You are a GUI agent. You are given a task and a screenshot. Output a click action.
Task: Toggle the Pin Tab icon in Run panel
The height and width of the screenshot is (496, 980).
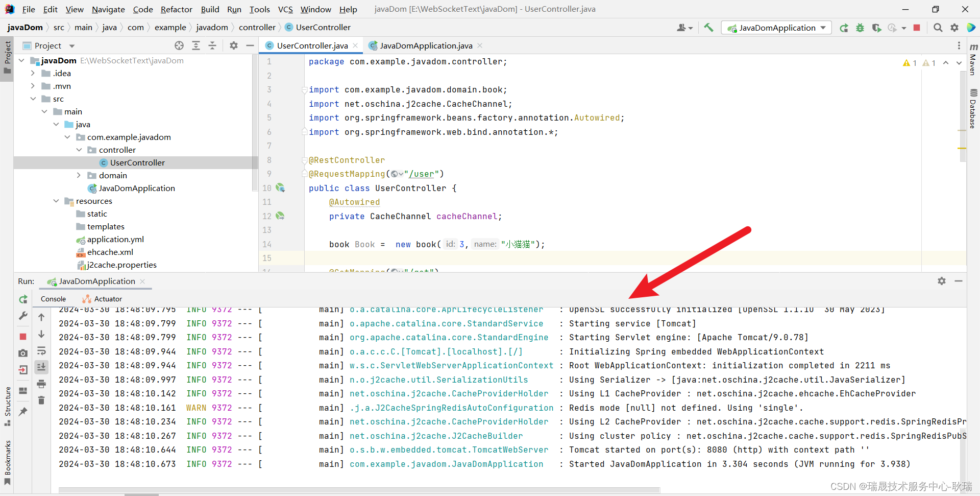(x=23, y=411)
